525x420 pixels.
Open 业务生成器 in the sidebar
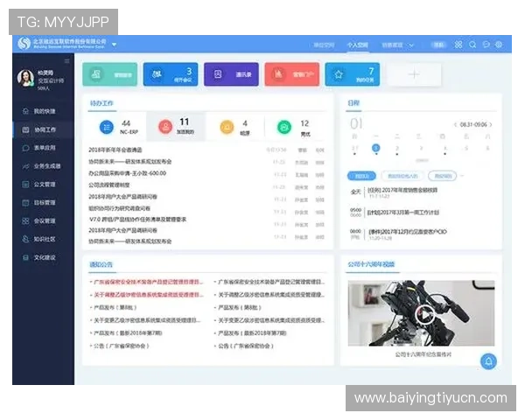[x=41, y=166]
